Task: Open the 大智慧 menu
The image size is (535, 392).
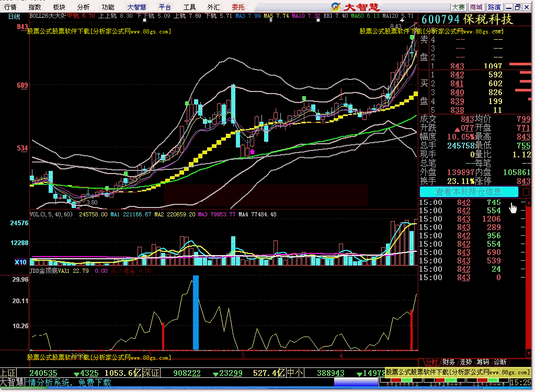Action: pyautogui.click(x=136, y=7)
